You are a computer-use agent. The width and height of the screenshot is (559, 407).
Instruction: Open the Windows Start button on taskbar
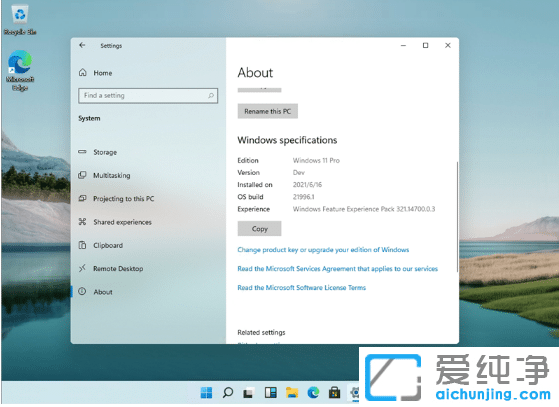coord(206,393)
